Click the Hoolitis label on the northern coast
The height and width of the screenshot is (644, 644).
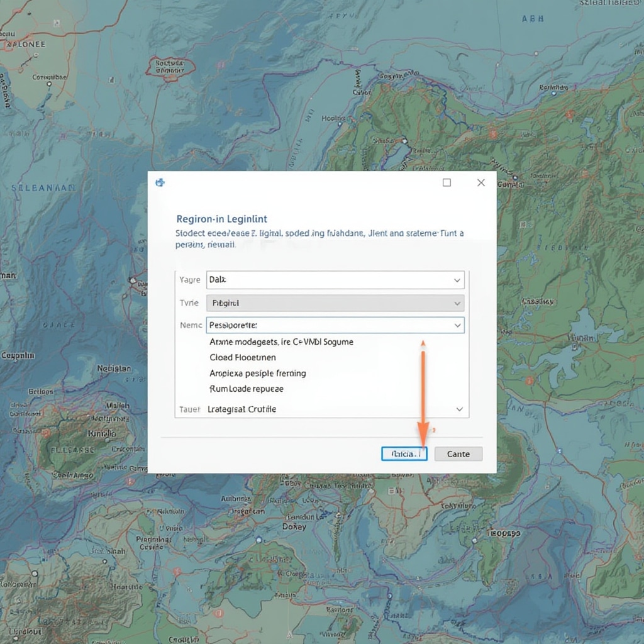333,118
